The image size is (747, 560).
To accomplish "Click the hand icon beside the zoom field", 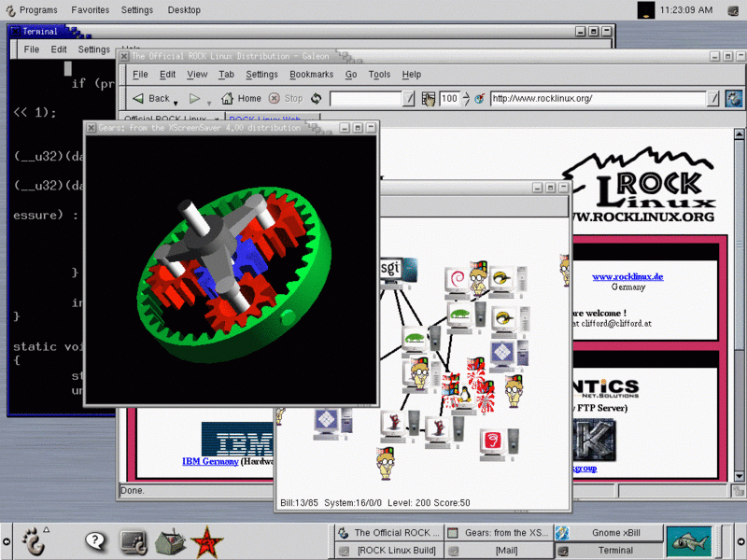I will tap(428, 99).
